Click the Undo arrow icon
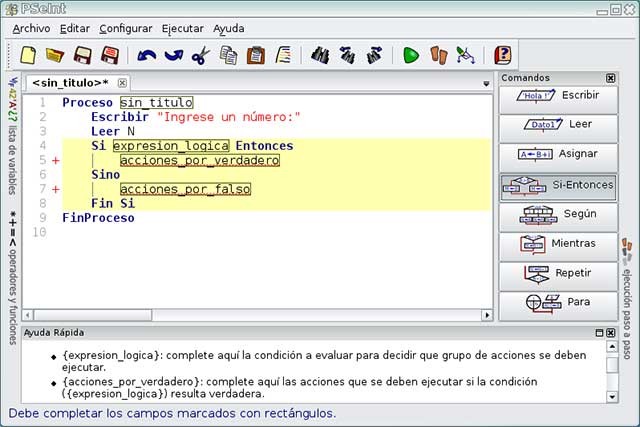 (x=147, y=55)
